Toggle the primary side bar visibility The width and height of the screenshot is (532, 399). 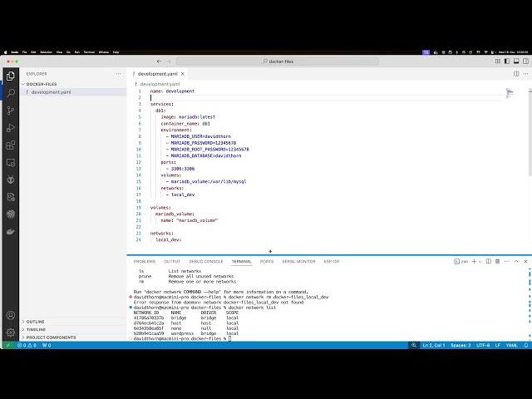click(507, 62)
